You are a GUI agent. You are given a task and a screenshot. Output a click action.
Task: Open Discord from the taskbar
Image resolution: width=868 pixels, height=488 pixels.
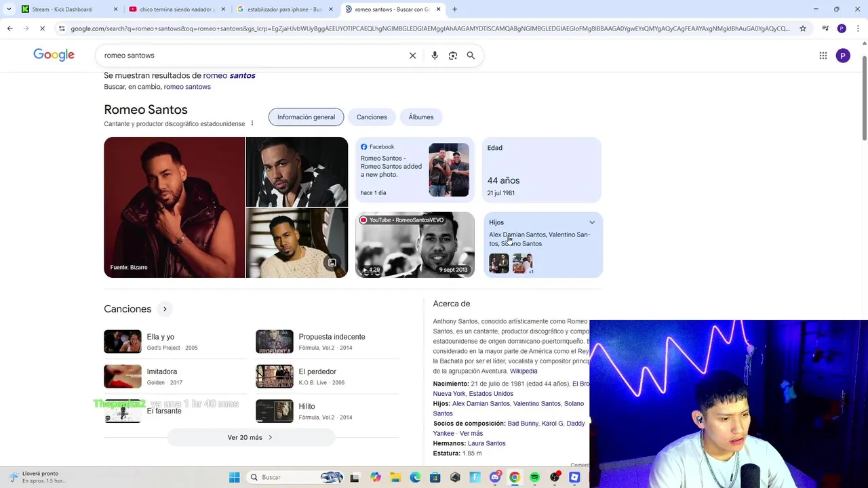[495, 477]
